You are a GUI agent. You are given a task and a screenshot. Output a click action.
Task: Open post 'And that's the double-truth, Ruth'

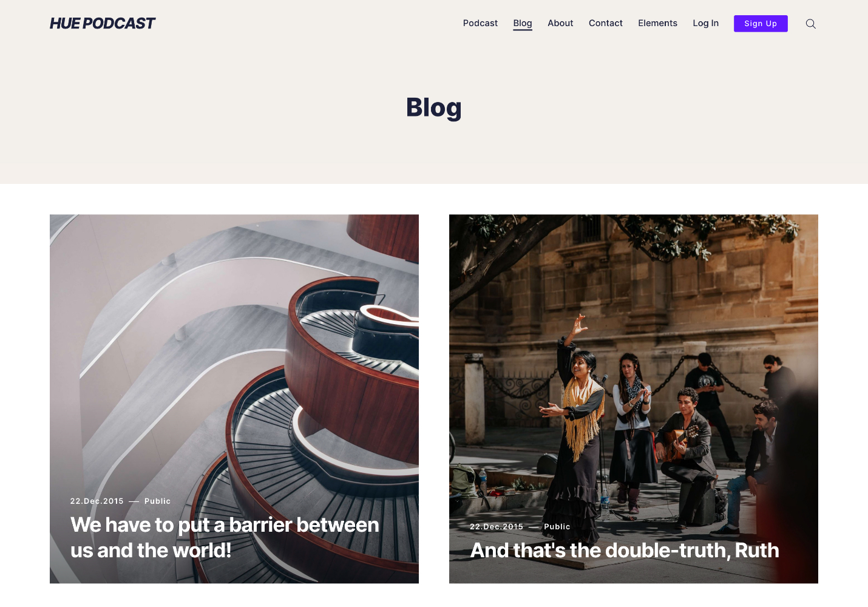625,550
